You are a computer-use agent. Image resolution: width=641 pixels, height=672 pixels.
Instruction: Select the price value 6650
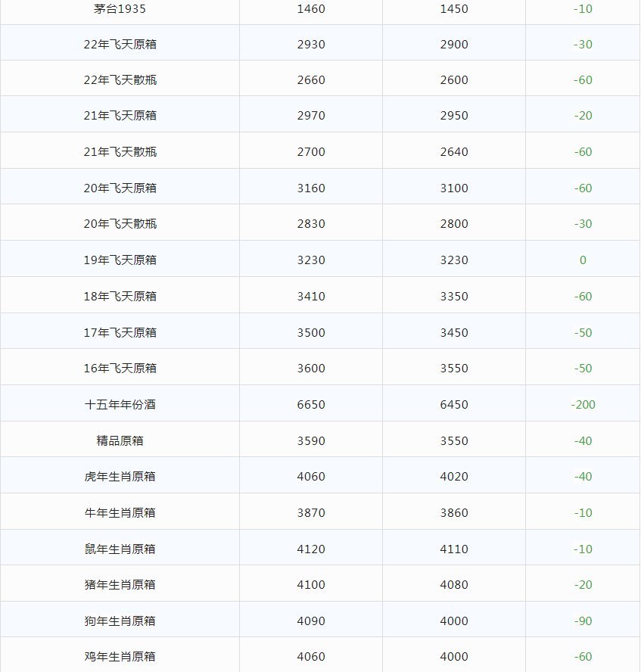coord(311,405)
